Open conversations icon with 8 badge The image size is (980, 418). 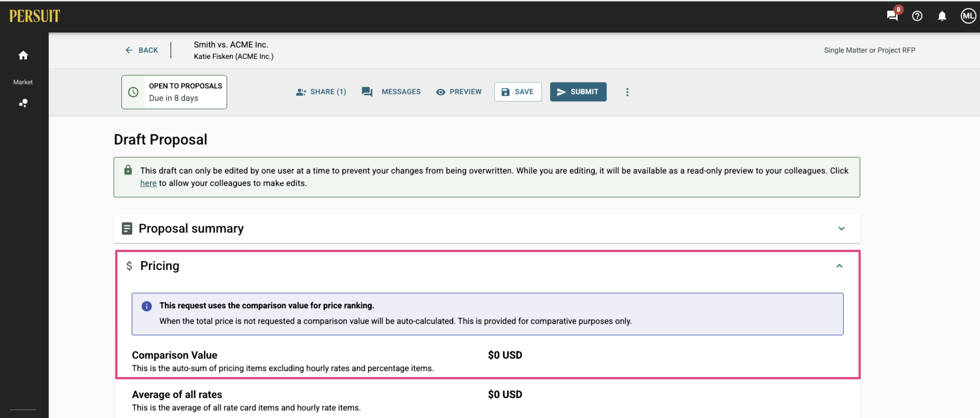coord(893,15)
